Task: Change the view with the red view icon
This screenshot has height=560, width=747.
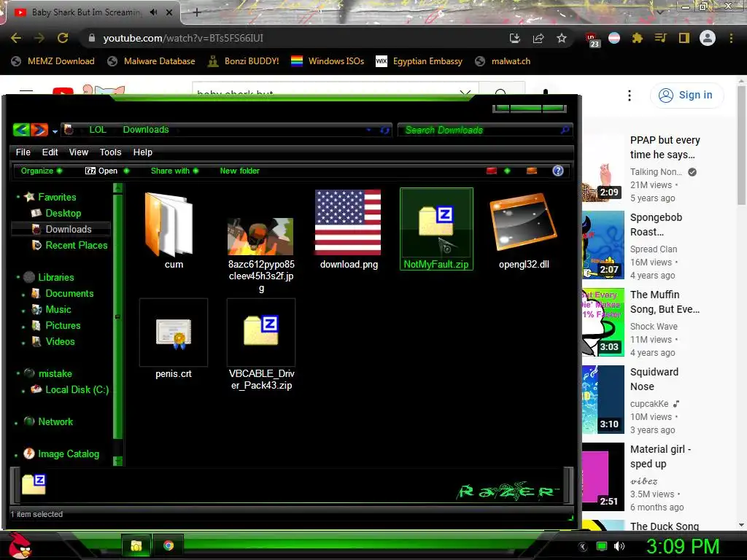Action: tap(491, 171)
